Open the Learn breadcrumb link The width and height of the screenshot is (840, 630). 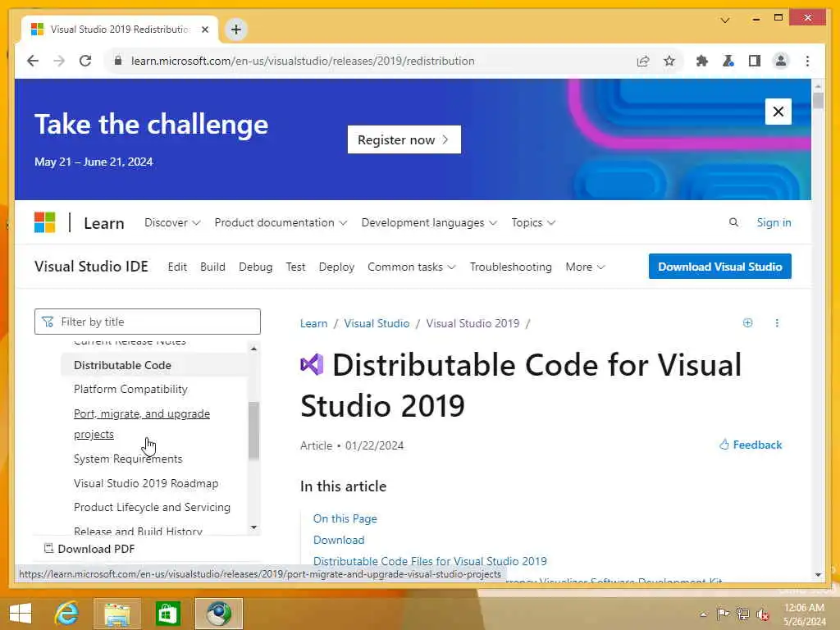coord(313,323)
